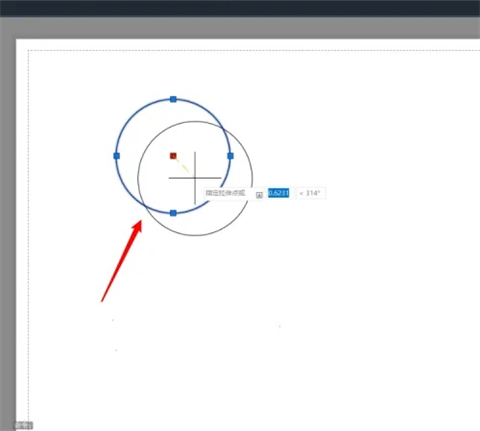Click the small label at bottom-left corner
The image size is (480, 431).
coord(23,425)
